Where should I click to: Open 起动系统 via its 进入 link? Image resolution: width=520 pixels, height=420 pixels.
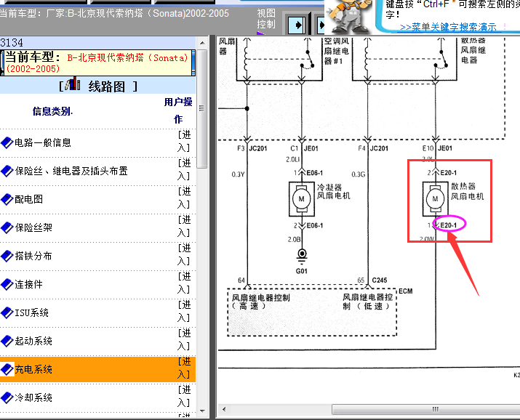pos(184,340)
